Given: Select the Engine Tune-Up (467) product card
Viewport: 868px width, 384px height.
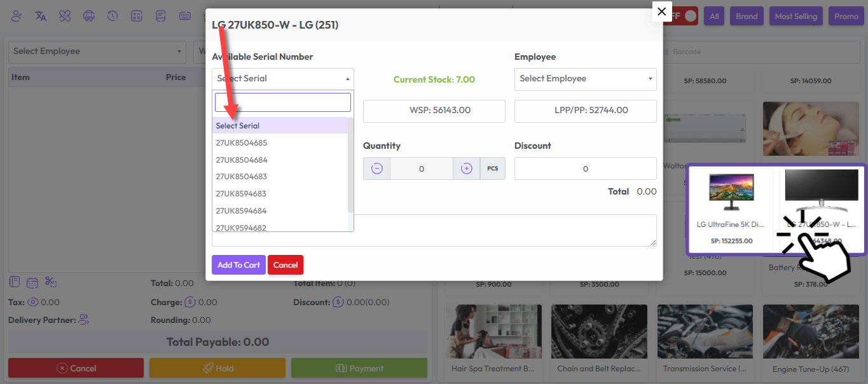Looking at the screenshot, I should click(x=811, y=341).
